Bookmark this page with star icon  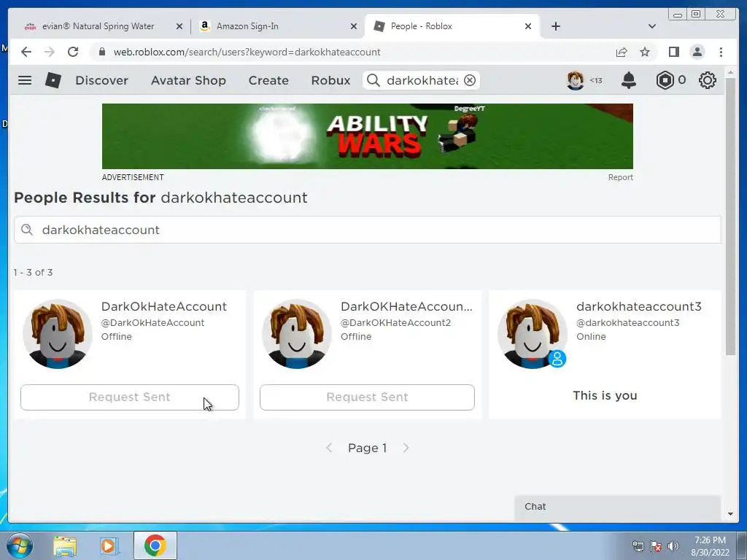tap(645, 52)
